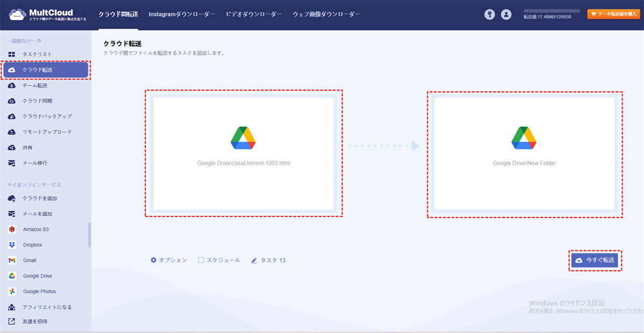Select destination box Google Drive\New Folder

(x=524, y=153)
